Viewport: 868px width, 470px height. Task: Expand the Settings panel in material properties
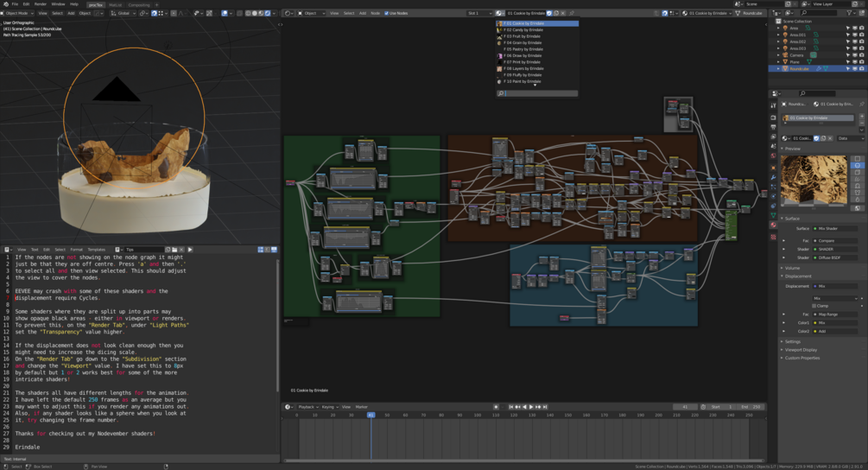click(792, 341)
